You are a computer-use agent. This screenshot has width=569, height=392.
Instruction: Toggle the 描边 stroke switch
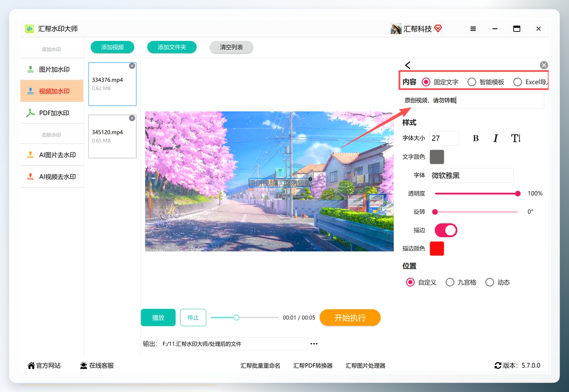(446, 230)
